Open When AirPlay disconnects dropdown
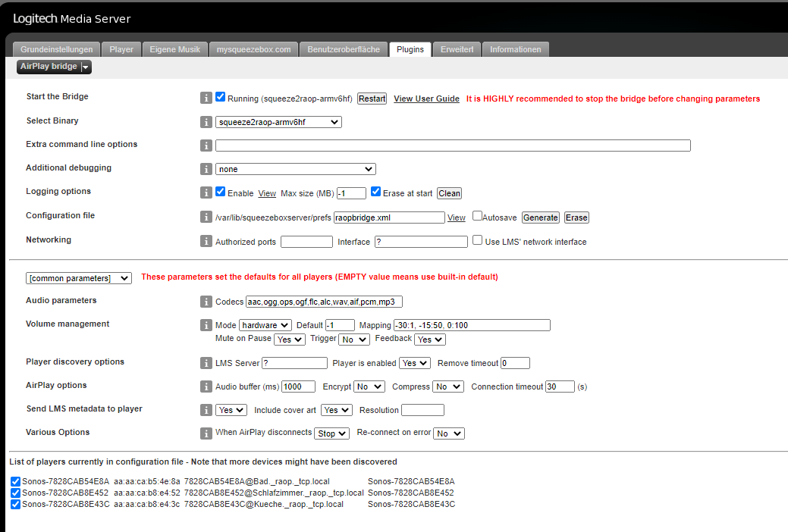 pyautogui.click(x=331, y=433)
